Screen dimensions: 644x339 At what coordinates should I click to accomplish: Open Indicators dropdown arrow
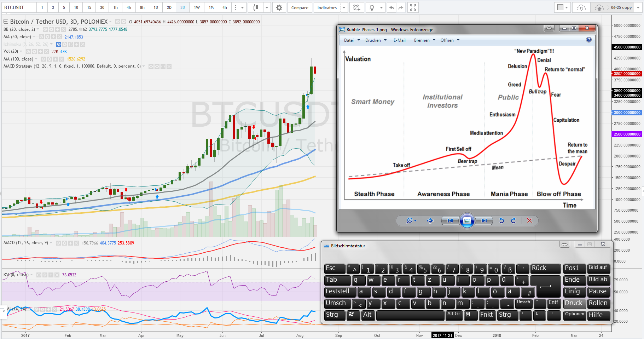(x=344, y=7)
